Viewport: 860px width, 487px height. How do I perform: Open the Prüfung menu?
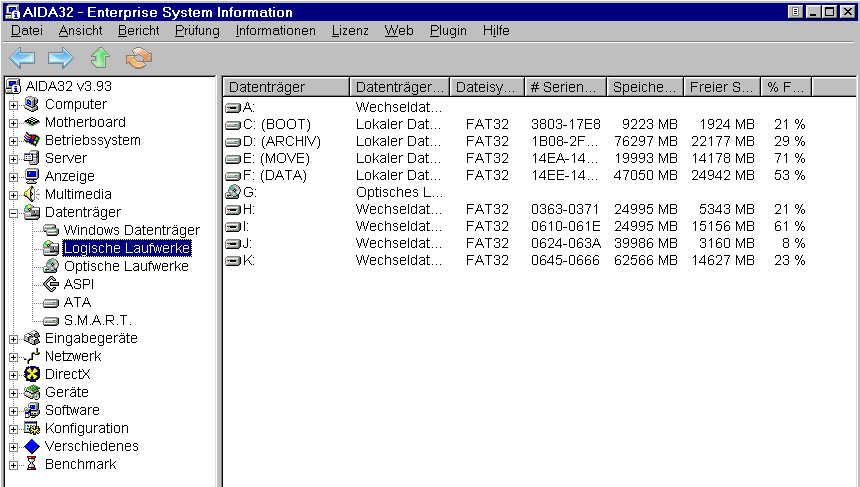pos(197,31)
